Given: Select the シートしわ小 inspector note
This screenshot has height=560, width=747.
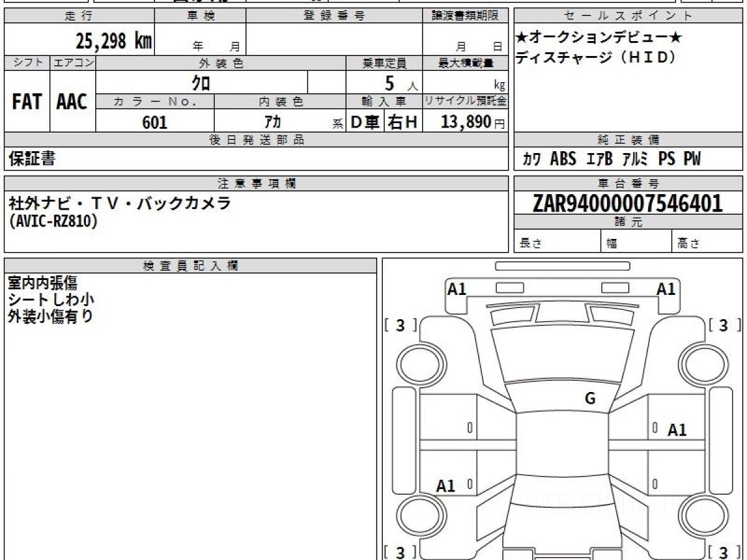Looking at the screenshot, I should click(x=52, y=300).
